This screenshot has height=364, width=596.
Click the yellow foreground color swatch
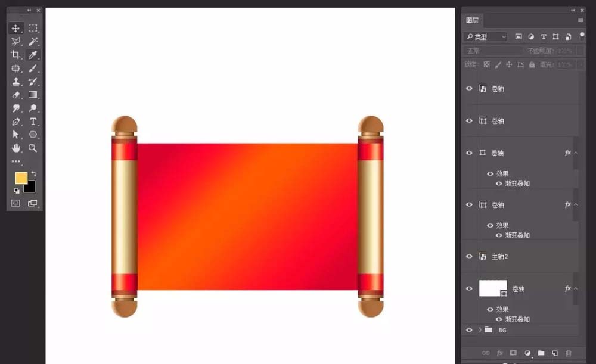[x=21, y=178]
